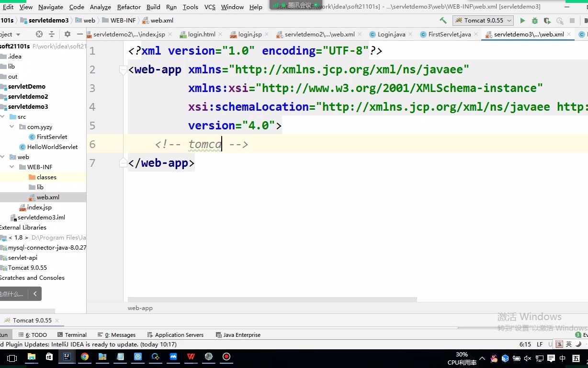Collapse the web folder in the tree
The width and height of the screenshot is (588, 368).
tap(3, 157)
